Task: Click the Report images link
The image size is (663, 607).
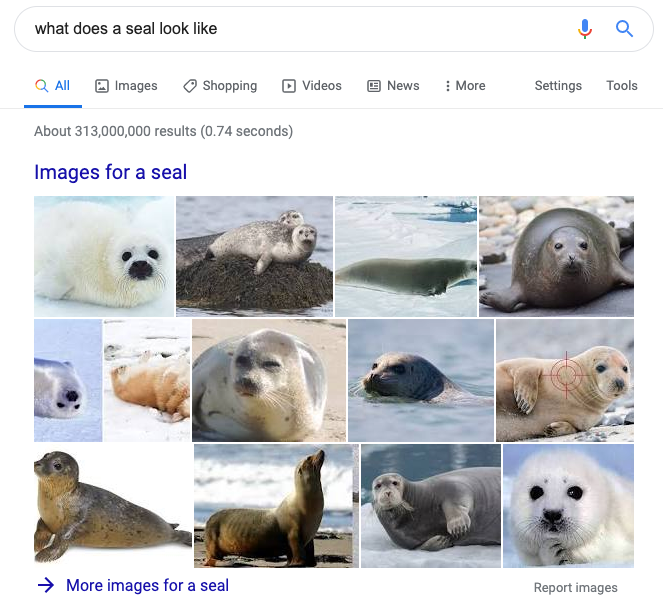Action: click(x=575, y=588)
